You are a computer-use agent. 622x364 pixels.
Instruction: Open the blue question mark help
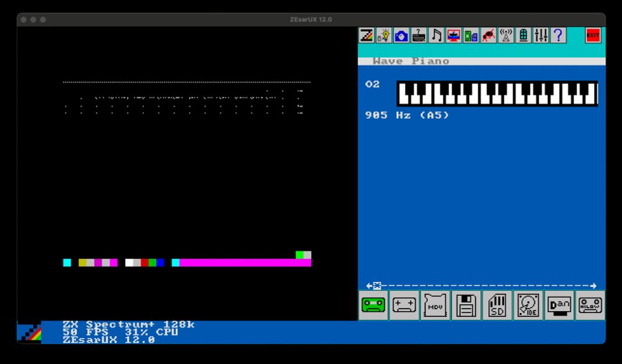[558, 35]
